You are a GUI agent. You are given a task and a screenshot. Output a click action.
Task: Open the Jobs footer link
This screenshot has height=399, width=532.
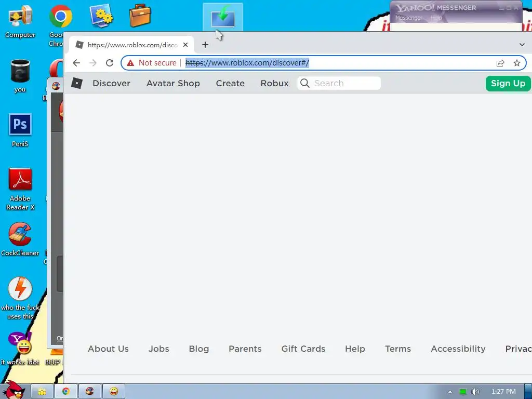(159, 349)
